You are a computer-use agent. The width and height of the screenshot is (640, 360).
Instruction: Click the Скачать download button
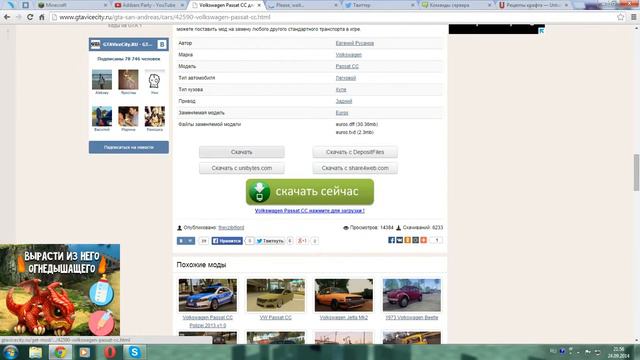pyautogui.click(x=242, y=152)
